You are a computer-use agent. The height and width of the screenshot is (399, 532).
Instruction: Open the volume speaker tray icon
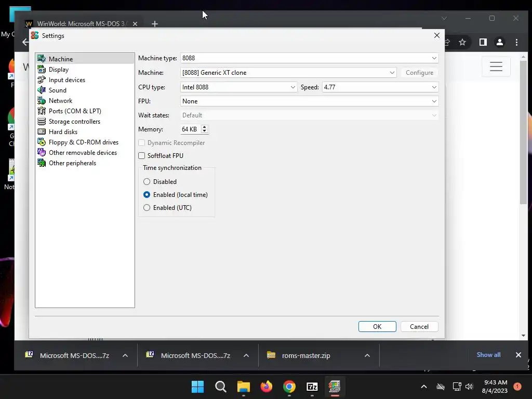pyautogui.click(x=469, y=387)
